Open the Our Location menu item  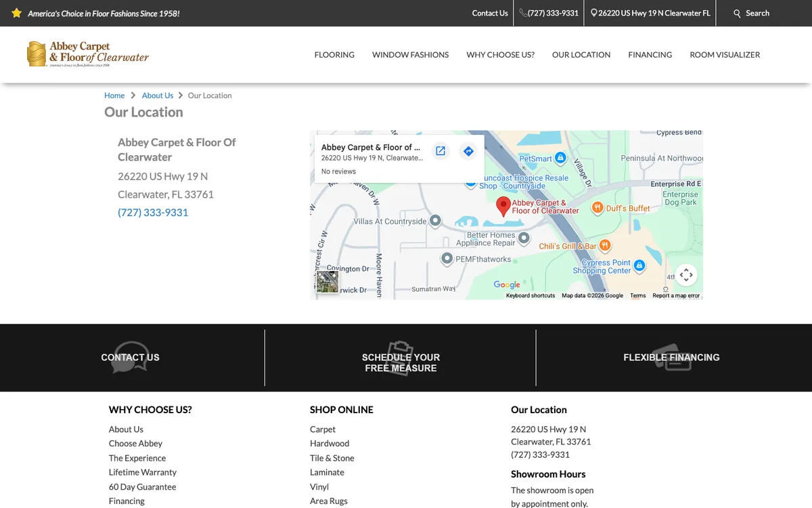(581, 55)
